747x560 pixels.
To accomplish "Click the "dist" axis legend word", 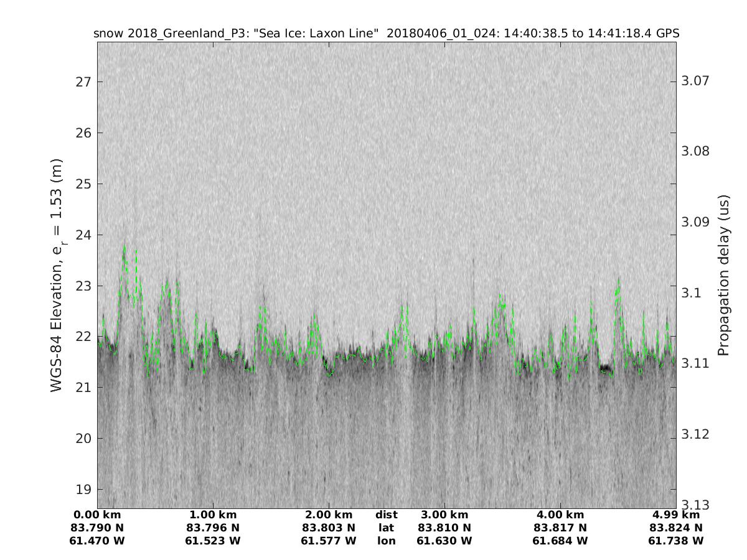I will (x=386, y=515).
